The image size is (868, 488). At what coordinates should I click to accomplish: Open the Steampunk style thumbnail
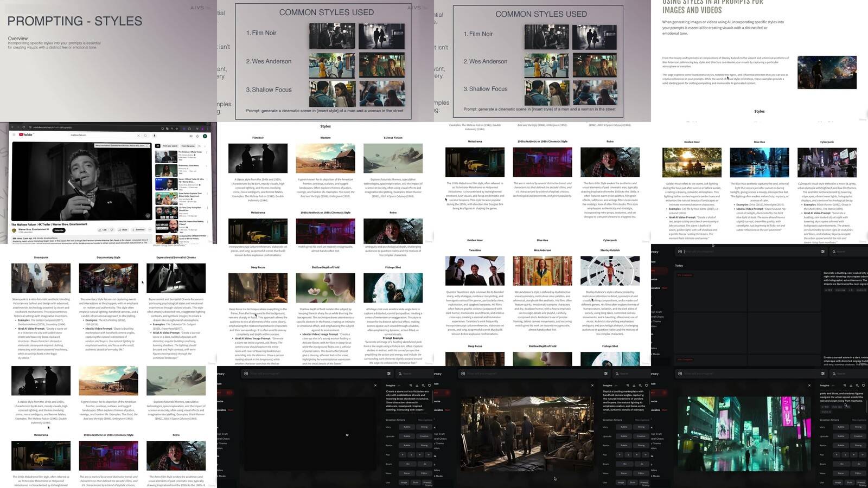(x=41, y=278)
